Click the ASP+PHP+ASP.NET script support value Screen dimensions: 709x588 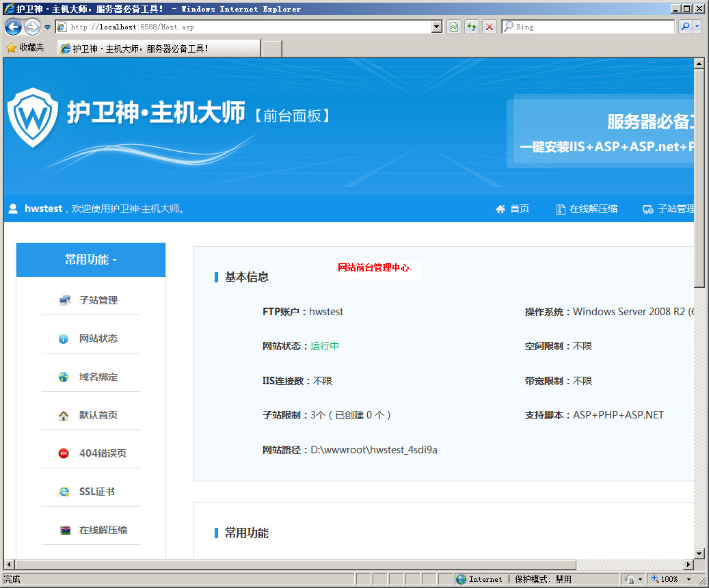618,415
